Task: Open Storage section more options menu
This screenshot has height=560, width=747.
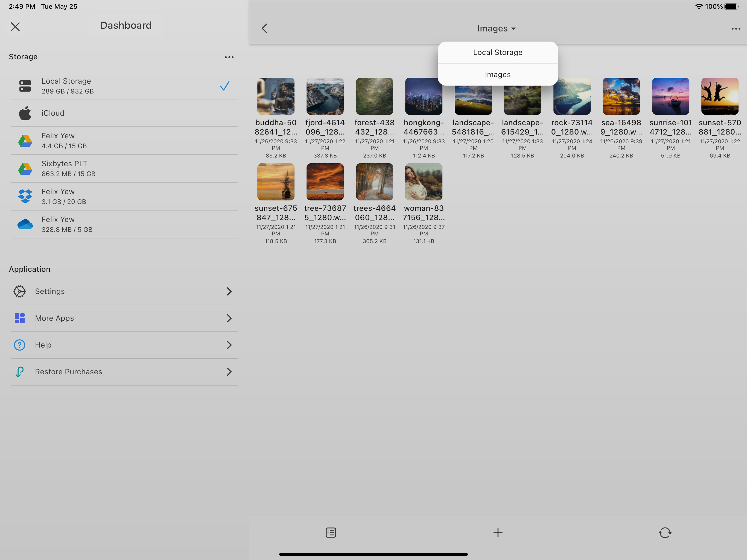Action: [229, 57]
